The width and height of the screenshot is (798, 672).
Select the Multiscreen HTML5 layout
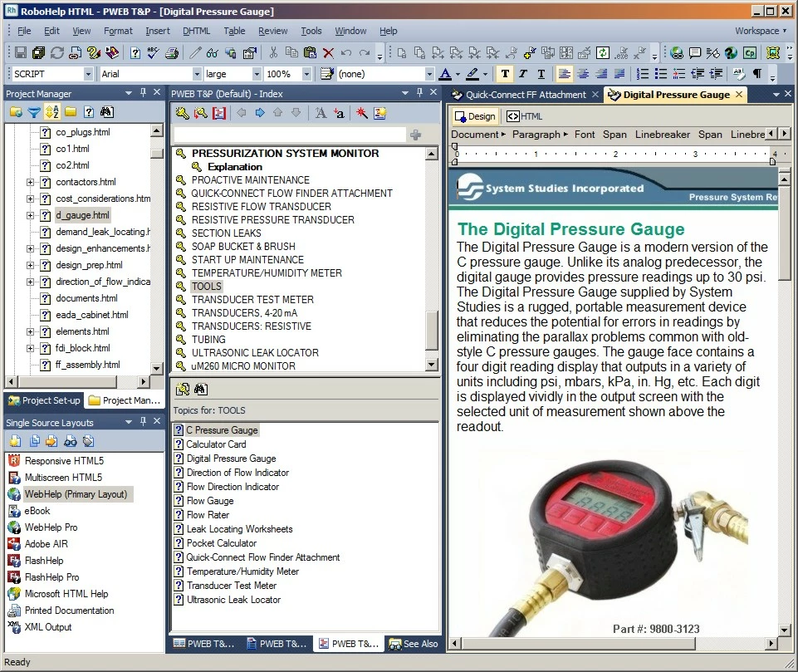64,478
